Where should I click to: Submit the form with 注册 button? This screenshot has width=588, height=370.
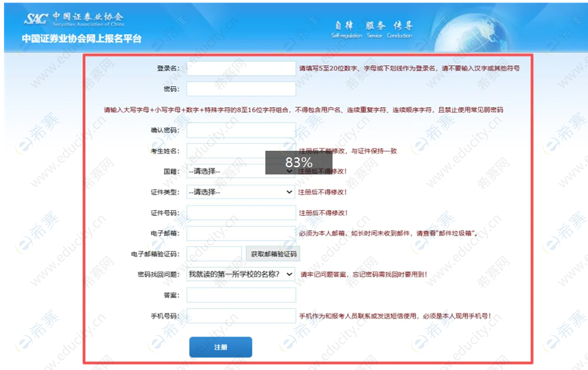(x=221, y=347)
